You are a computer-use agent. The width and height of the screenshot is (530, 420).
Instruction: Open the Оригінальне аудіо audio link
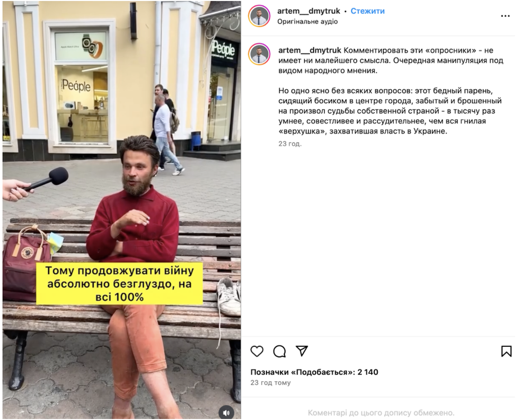tap(307, 21)
